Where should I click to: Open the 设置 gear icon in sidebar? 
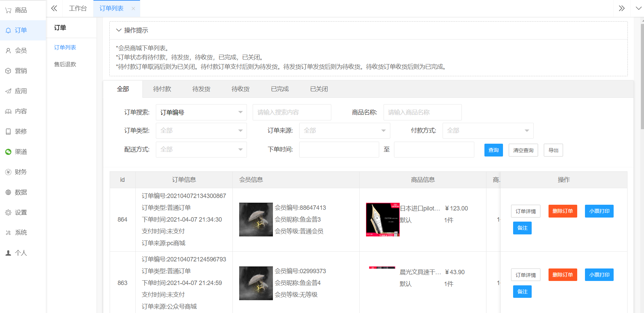click(x=8, y=212)
